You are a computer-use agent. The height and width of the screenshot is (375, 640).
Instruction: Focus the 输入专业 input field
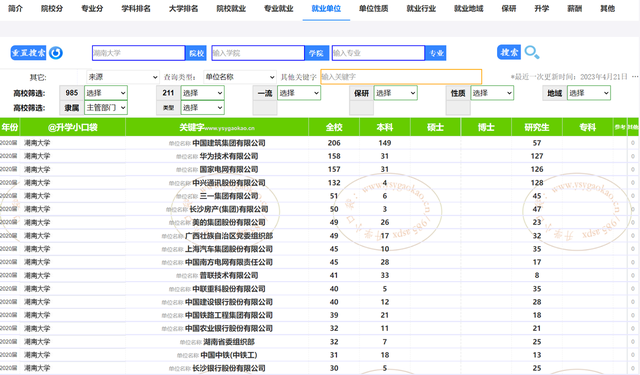pyautogui.click(x=378, y=53)
